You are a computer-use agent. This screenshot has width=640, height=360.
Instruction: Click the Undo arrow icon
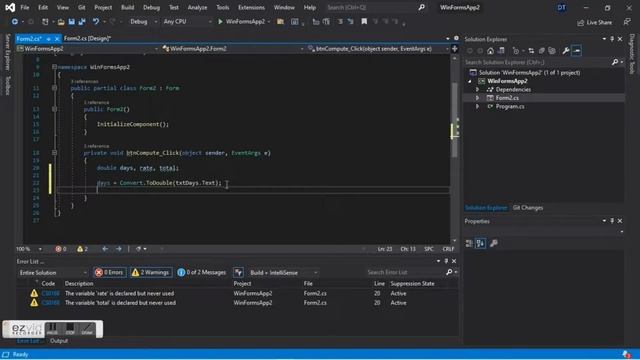click(x=96, y=22)
